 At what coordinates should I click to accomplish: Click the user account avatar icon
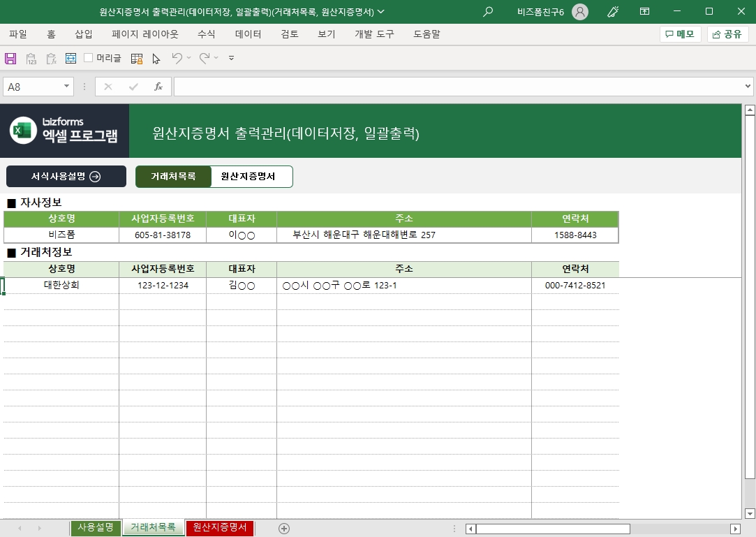pos(579,12)
